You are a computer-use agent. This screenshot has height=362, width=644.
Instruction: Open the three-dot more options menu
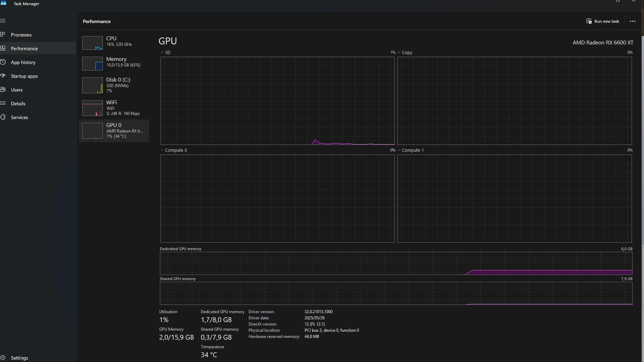pyautogui.click(x=632, y=21)
